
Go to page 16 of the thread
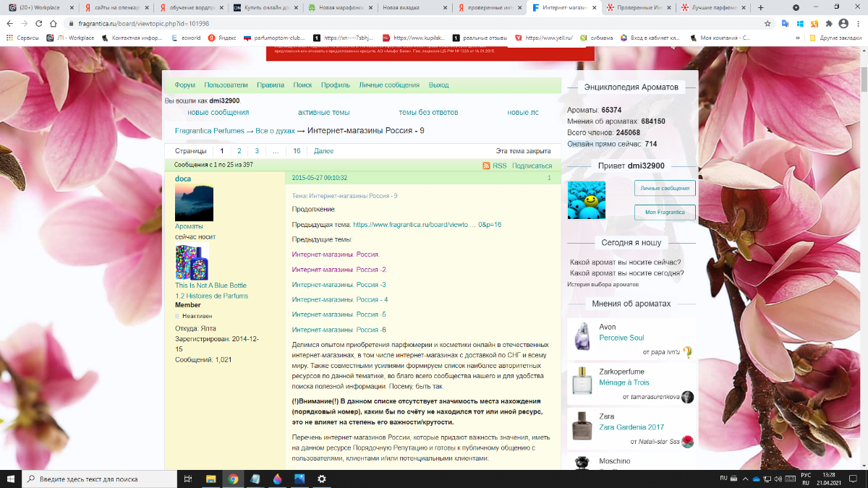pos(297,151)
